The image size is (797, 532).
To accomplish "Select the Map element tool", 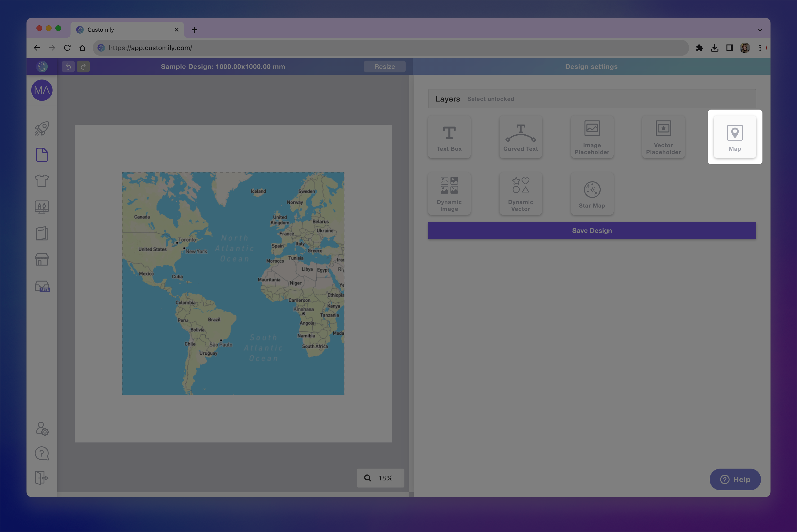I will click(735, 137).
